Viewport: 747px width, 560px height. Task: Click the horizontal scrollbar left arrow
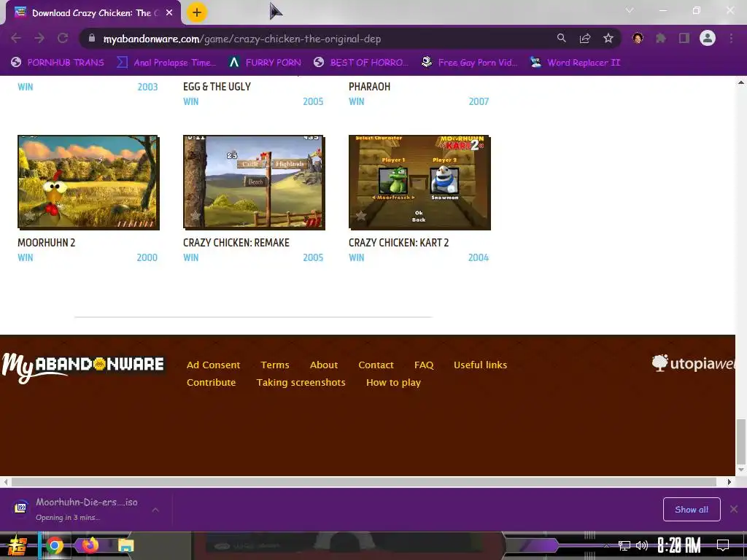pos(5,482)
